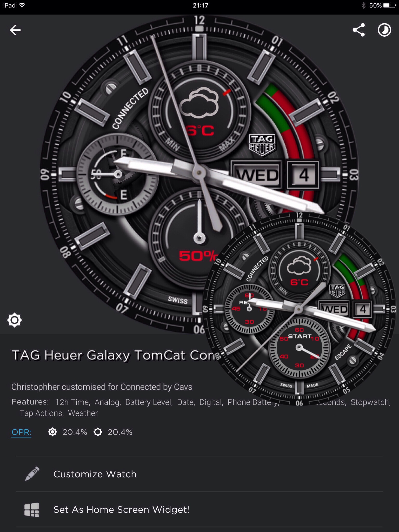Tap the small watch face preview thumbnail

299,309
